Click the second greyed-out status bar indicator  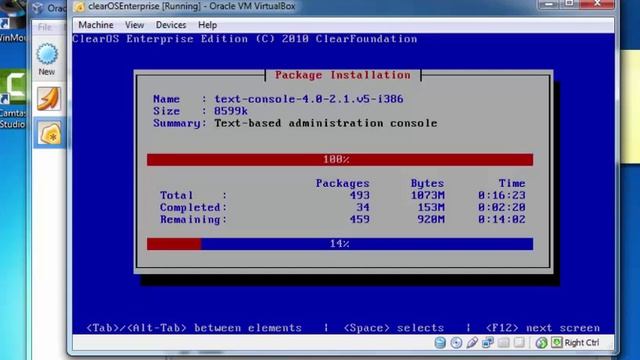click(519, 342)
